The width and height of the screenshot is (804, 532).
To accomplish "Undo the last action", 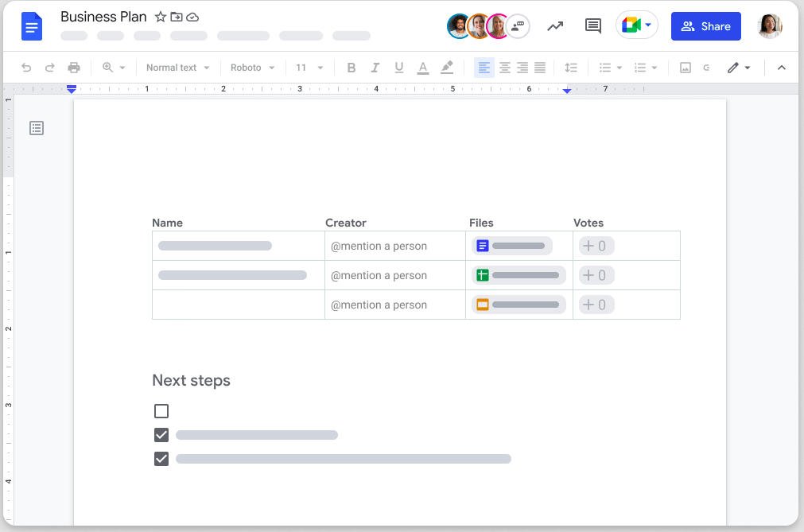I will point(26,68).
